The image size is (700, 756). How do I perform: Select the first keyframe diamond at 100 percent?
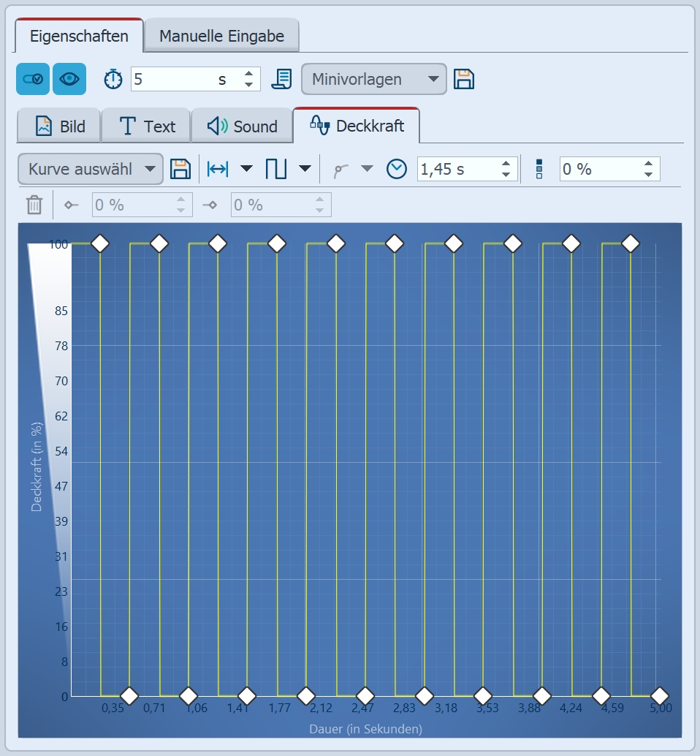pyautogui.click(x=100, y=243)
